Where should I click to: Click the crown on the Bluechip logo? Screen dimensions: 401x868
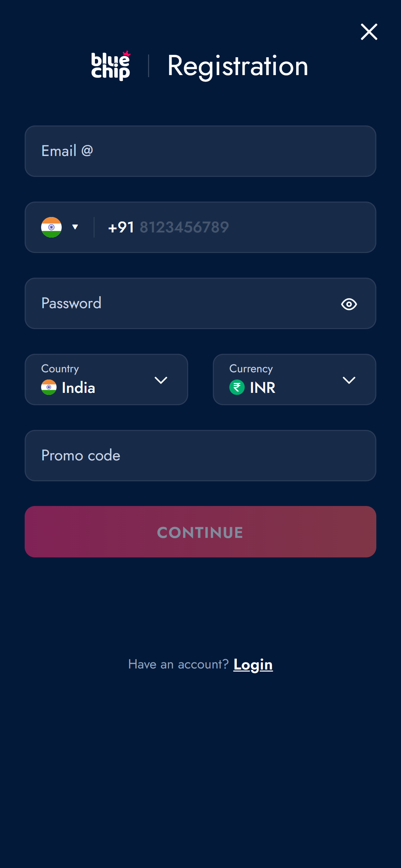pyautogui.click(x=126, y=53)
